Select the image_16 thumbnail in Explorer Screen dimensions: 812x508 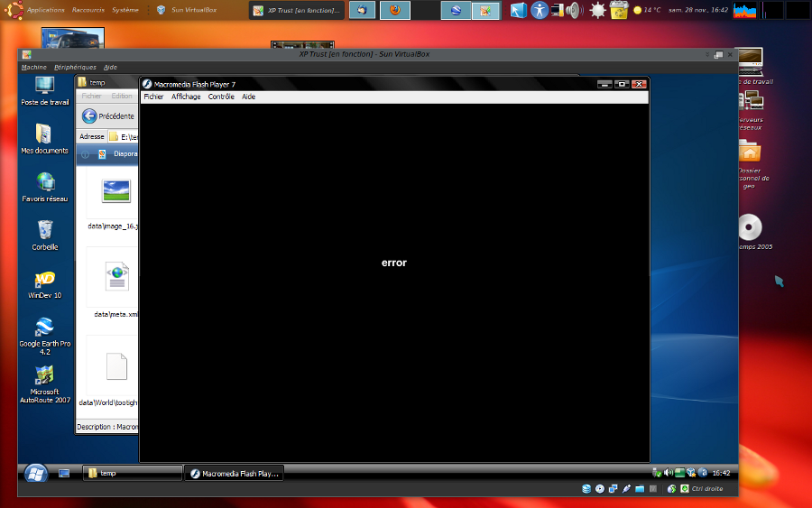pos(116,191)
